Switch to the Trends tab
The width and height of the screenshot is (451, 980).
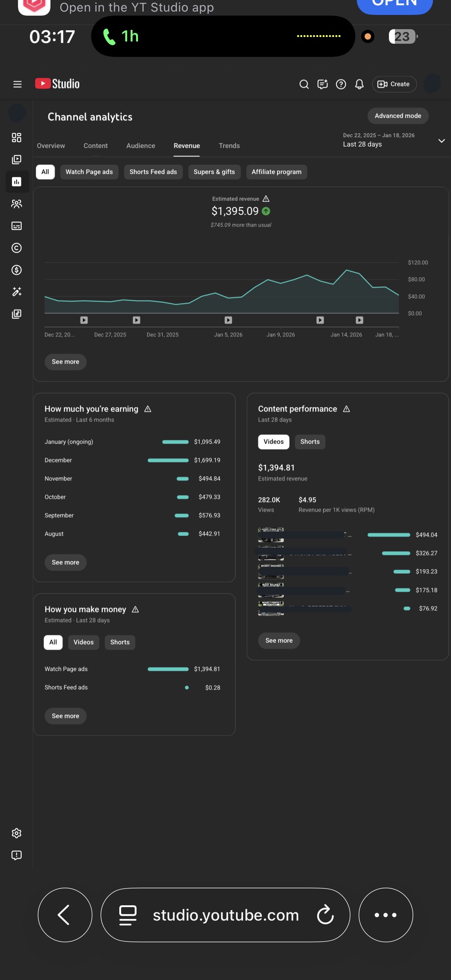(x=229, y=146)
